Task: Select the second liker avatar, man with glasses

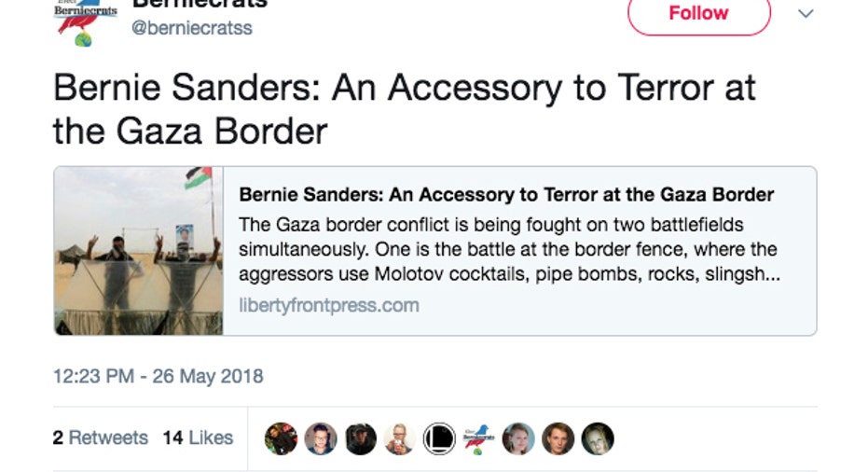Action: (x=321, y=438)
